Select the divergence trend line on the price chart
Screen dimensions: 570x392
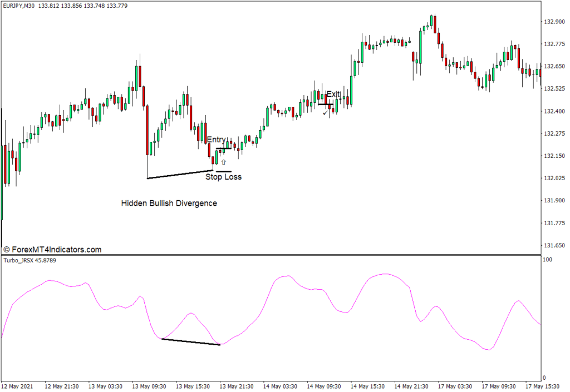[x=180, y=175]
